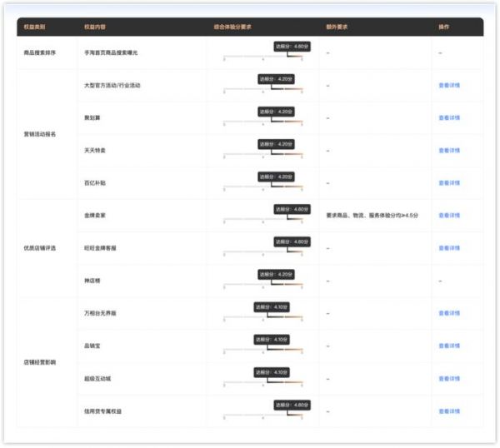The width and height of the screenshot is (500, 448).
Task: View details for 旺旺金牌客服
Action: click(x=449, y=248)
